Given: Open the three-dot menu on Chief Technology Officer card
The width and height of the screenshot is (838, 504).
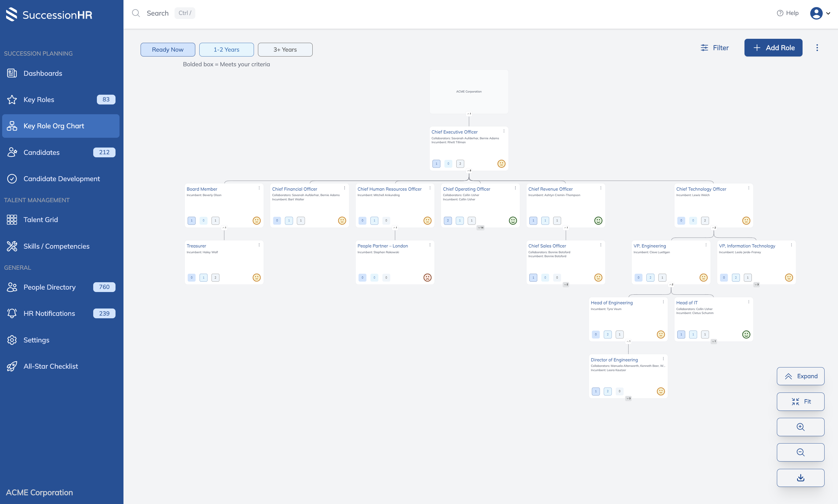Looking at the screenshot, I should 749,188.
